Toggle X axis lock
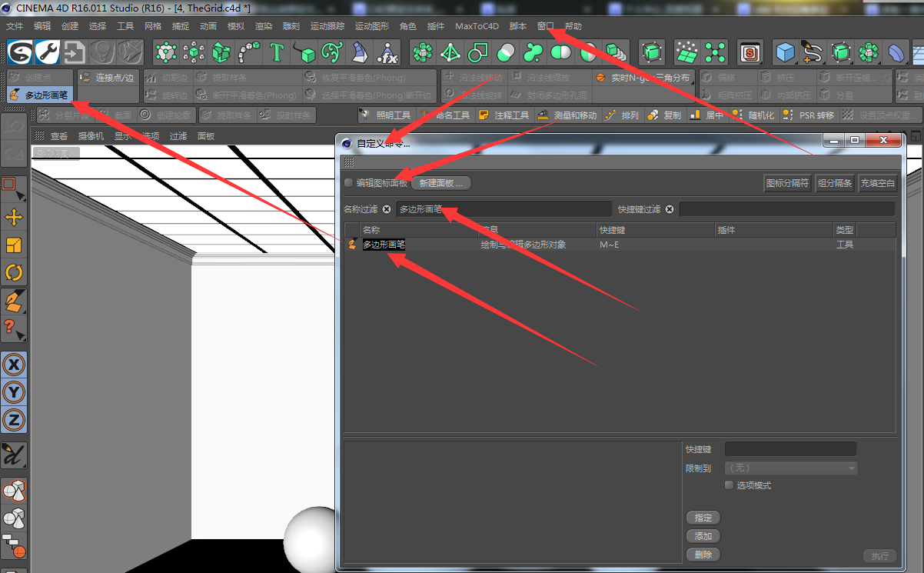924x573 pixels. pyautogui.click(x=14, y=365)
